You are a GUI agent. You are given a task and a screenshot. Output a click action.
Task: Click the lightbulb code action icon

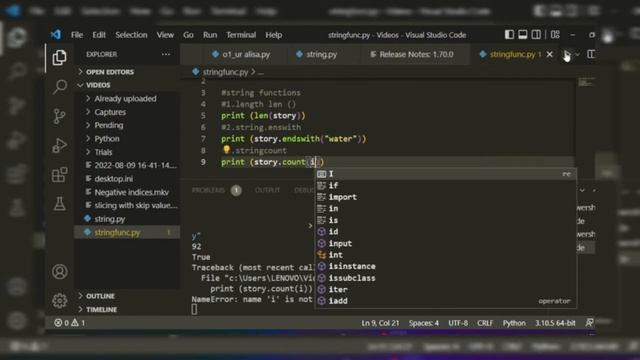pyautogui.click(x=227, y=150)
